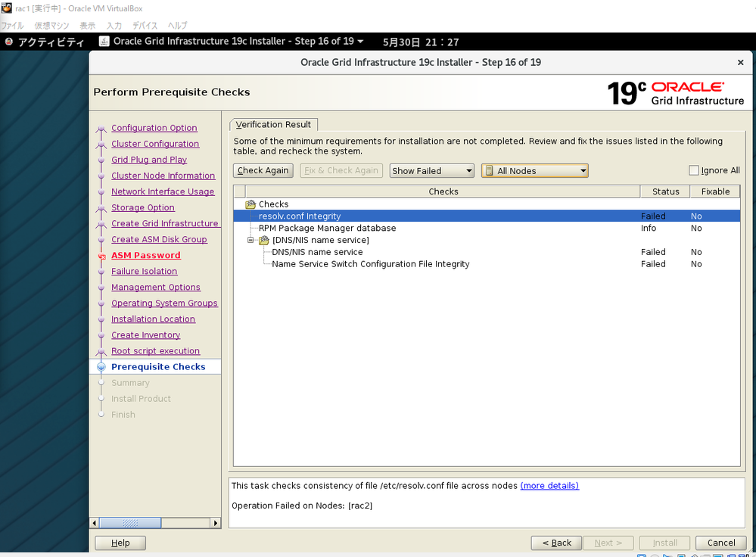Click the VirtualBox app icon in title bar
This screenshot has height=557, width=756.
(x=6, y=8)
